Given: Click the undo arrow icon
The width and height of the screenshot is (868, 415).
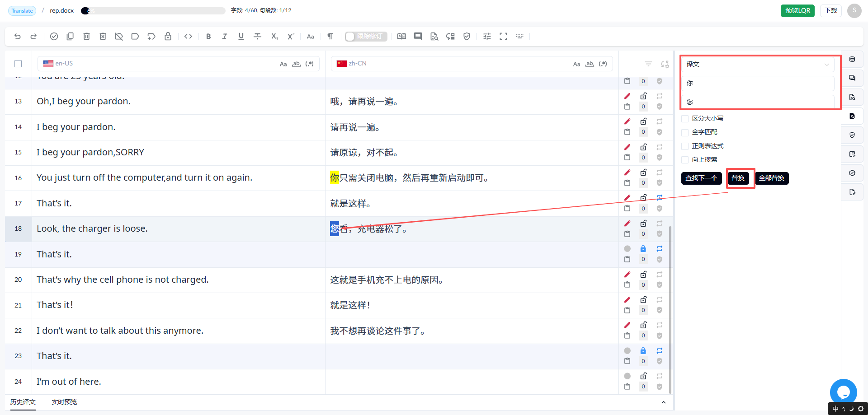Looking at the screenshot, I should (x=18, y=37).
